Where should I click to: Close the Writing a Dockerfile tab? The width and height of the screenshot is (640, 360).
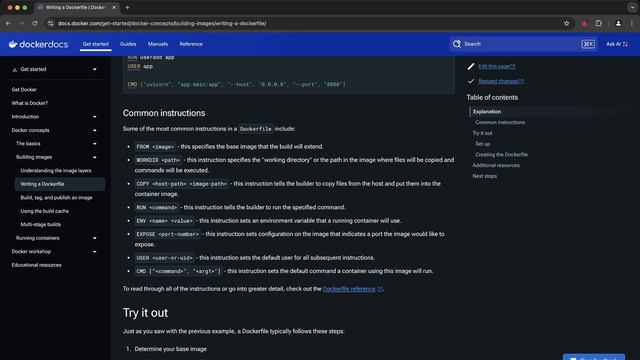pos(114,7)
